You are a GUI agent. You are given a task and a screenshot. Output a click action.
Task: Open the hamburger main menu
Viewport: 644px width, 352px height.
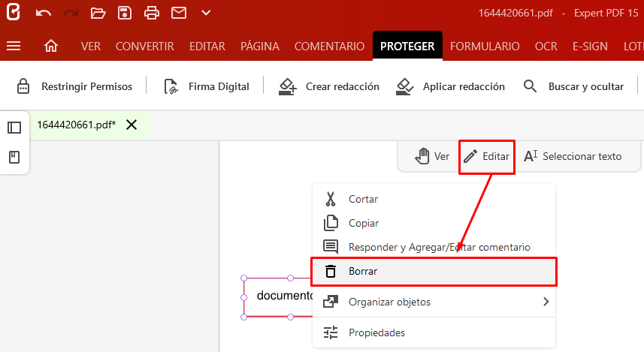pyautogui.click(x=14, y=46)
